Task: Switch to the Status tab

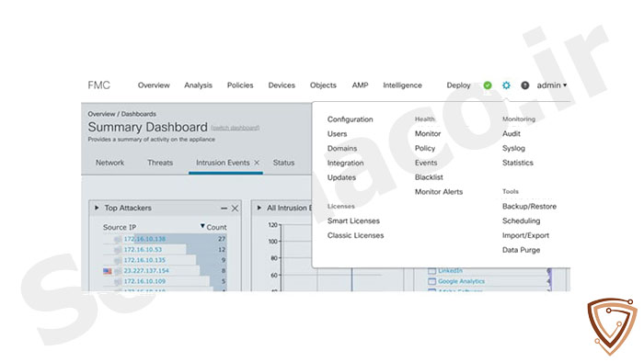Action: tap(283, 163)
